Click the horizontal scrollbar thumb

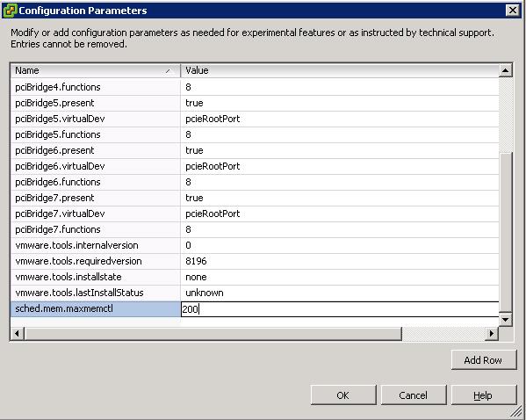[213, 334]
